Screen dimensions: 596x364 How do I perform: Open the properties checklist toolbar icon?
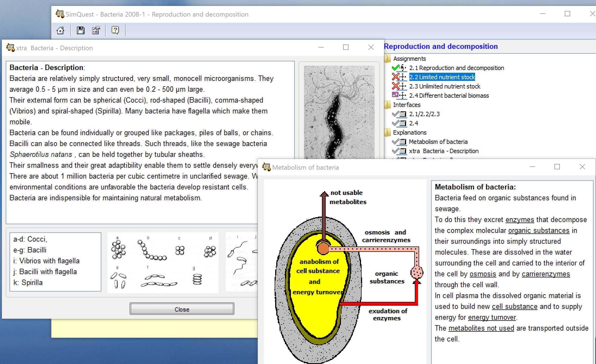[96, 30]
